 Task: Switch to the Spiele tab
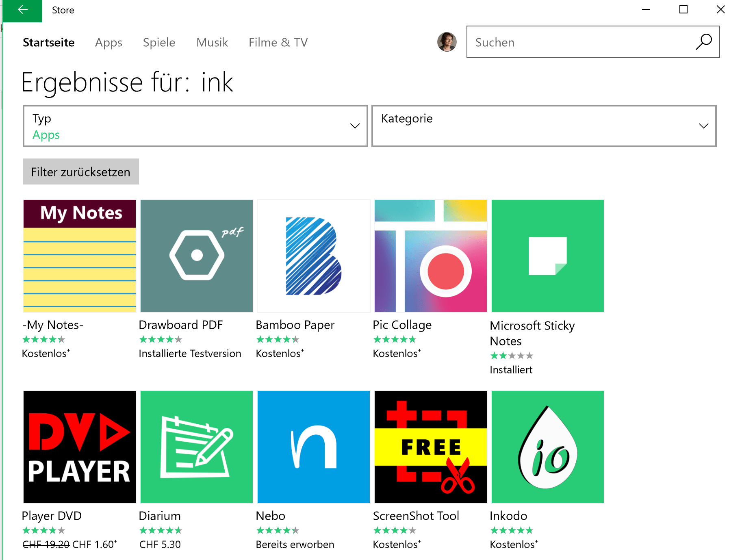159,42
